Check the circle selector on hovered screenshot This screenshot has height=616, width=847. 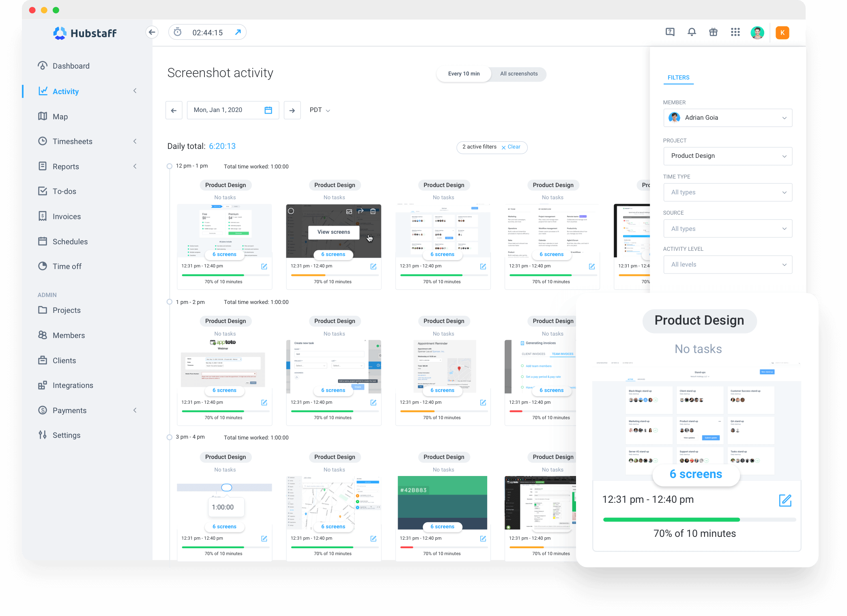(291, 211)
